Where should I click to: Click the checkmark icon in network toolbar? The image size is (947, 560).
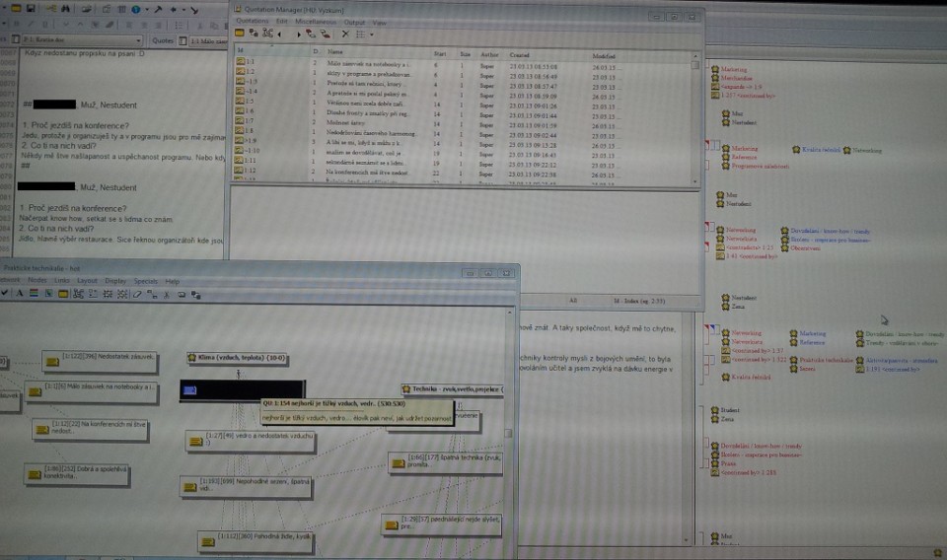[x=5, y=293]
